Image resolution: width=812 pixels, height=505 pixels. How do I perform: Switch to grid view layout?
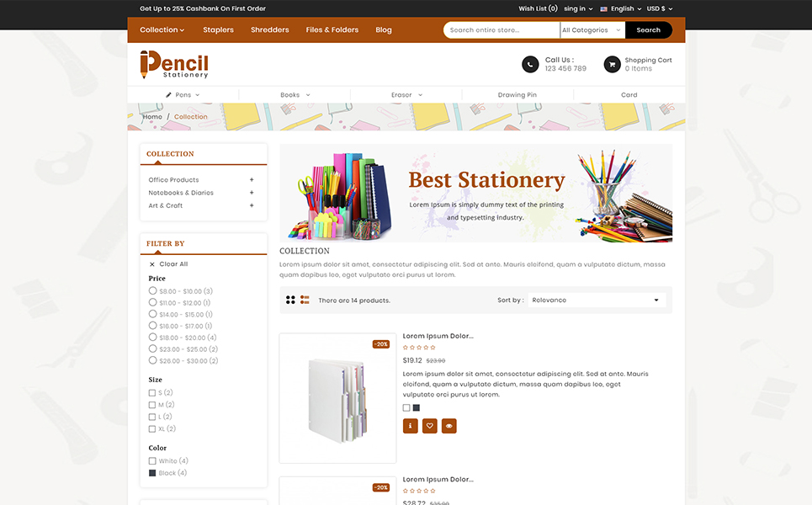click(290, 300)
